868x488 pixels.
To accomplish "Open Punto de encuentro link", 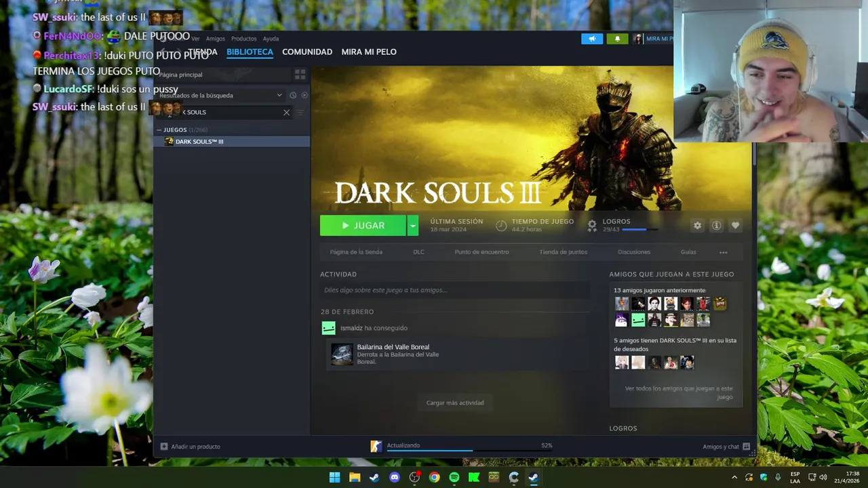I will point(481,252).
